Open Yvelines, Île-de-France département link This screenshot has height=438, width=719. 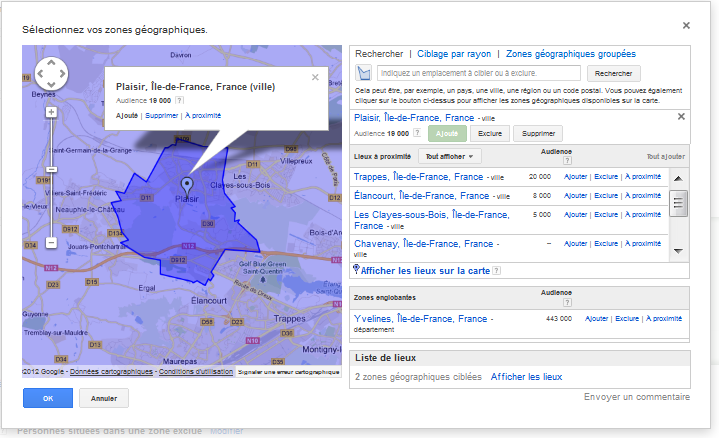point(420,319)
